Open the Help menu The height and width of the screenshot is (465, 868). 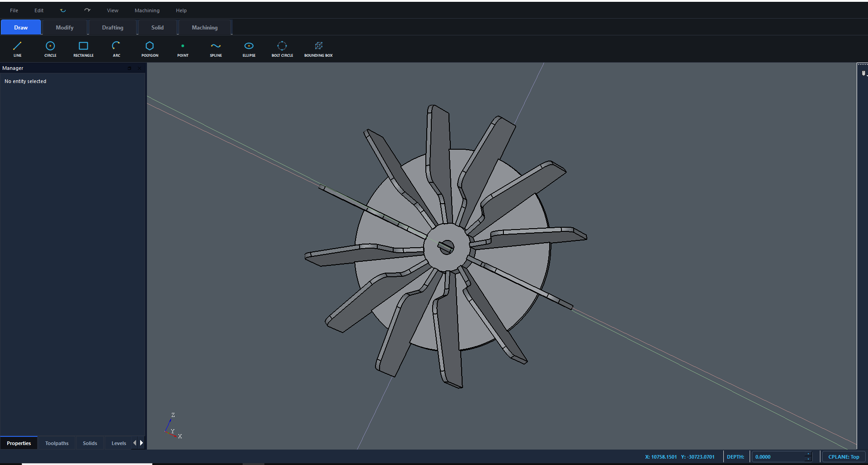(x=181, y=10)
